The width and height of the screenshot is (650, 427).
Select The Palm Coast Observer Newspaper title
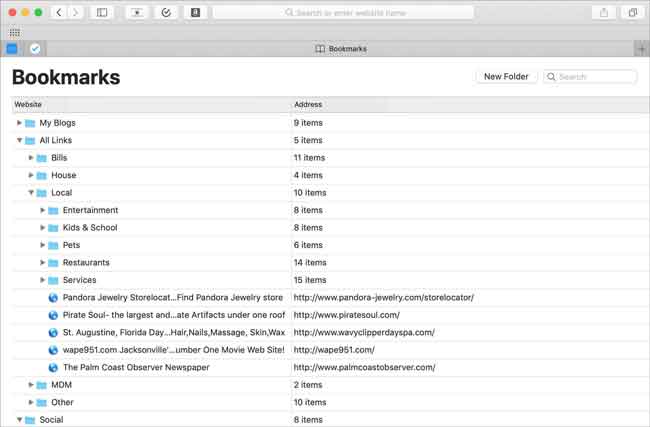coord(136,367)
